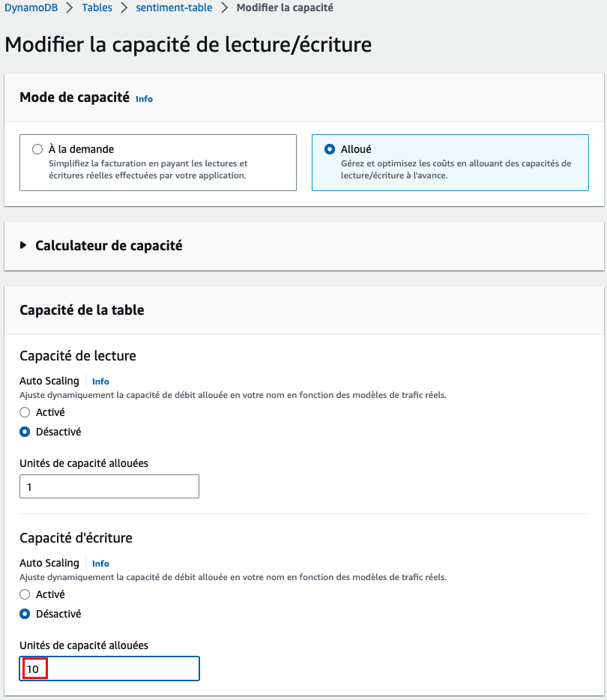Click the Alloué option card description
607x700 pixels.
point(456,169)
